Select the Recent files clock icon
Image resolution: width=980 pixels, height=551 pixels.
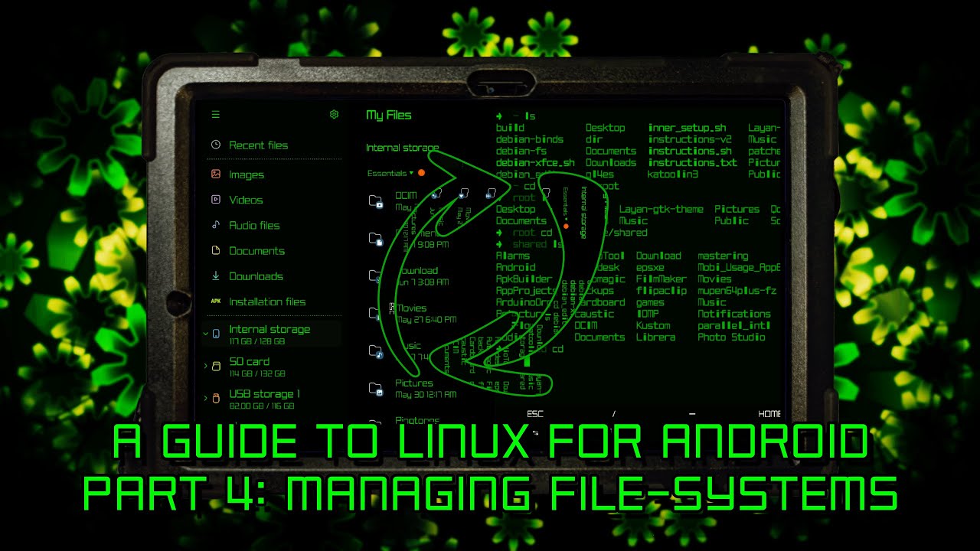pos(216,145)
